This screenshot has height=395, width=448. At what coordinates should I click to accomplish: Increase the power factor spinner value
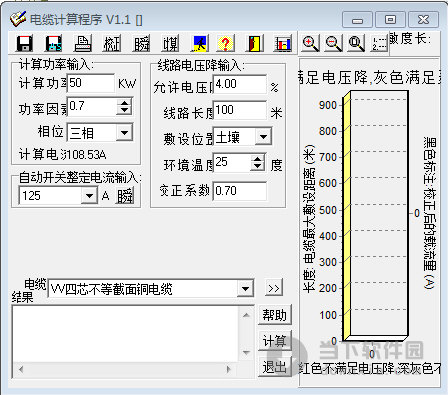tap(124, 103)
